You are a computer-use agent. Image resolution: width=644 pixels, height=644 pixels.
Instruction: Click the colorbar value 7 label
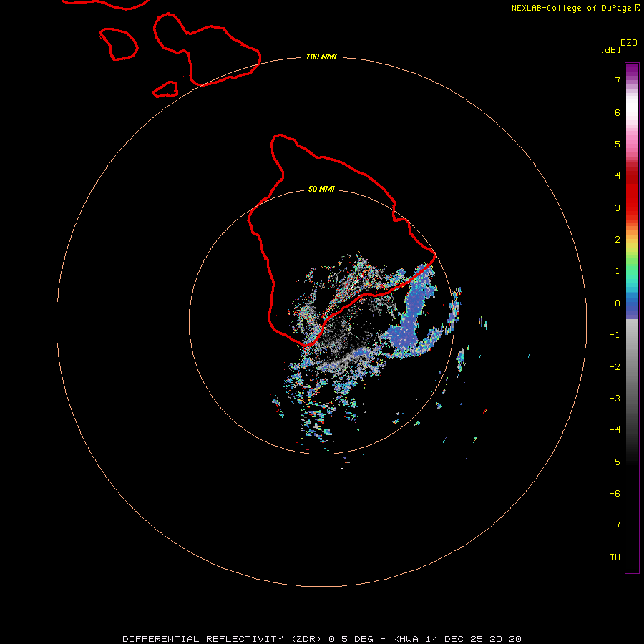[x=618, y=80]
